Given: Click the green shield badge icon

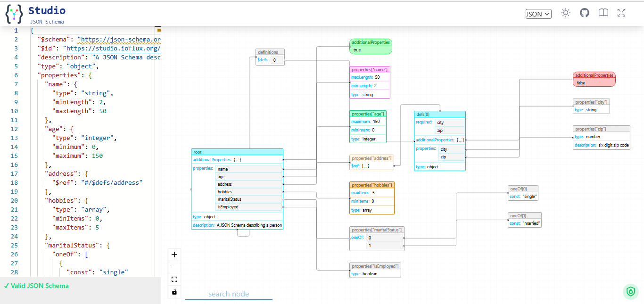Looking at the screenshot, I should click(x=630, y=292).
